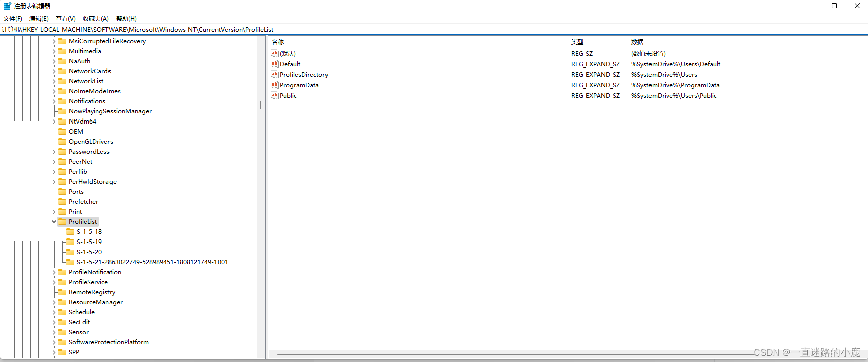Screen dimensions: 868x362
Task: Open the 帮助(H) menu
Action: [126, 18]
